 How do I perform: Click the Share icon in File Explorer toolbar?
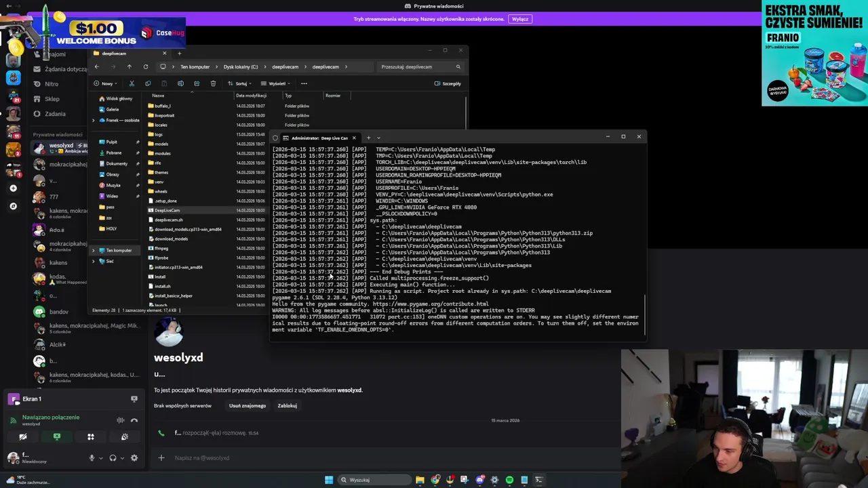click(x=197, y=83)
